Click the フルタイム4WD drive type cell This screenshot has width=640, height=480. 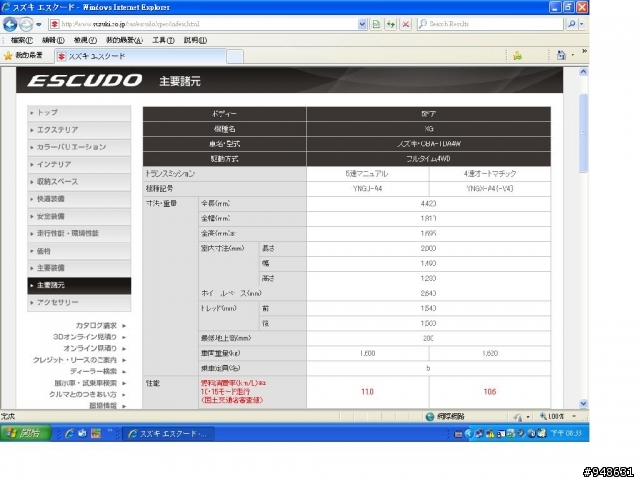428,158
